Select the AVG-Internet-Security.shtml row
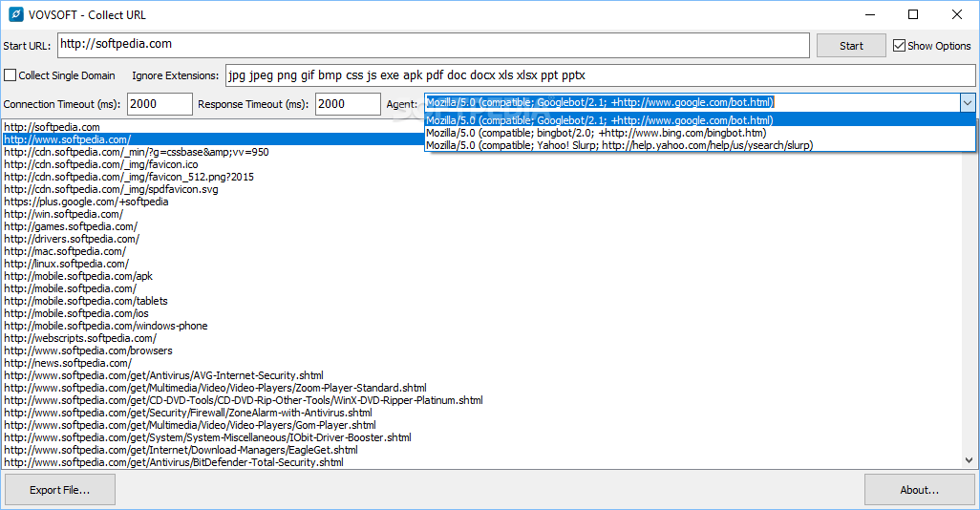Viewport: 980px width, 510px height. (481, 375)
